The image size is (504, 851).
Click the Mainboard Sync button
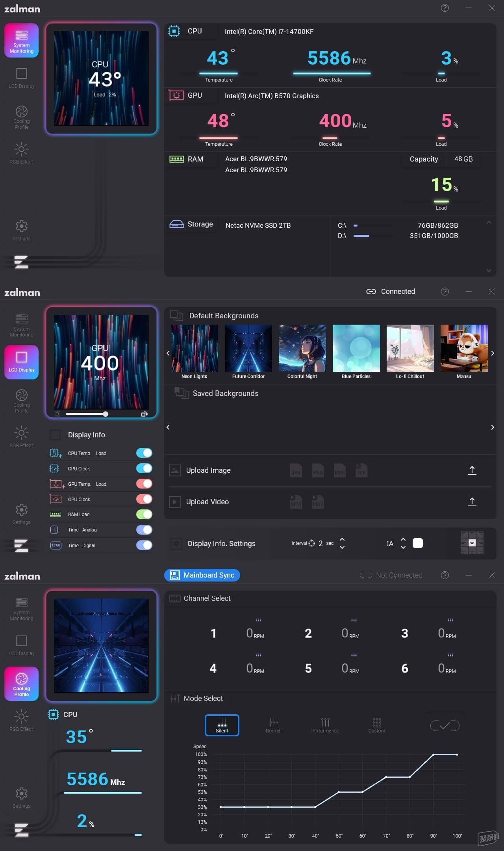pos(202,575)
